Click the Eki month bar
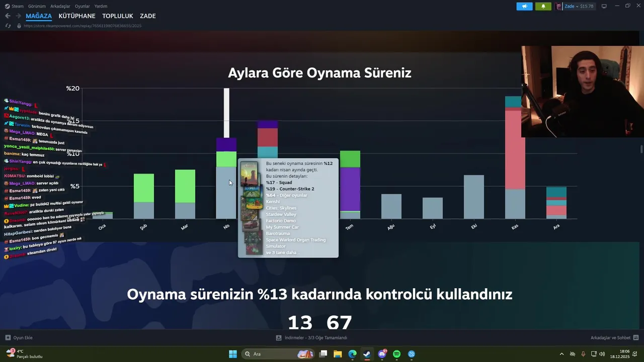Image resolution: width=644 pixels, height=362 pixels. pos(474,197)
